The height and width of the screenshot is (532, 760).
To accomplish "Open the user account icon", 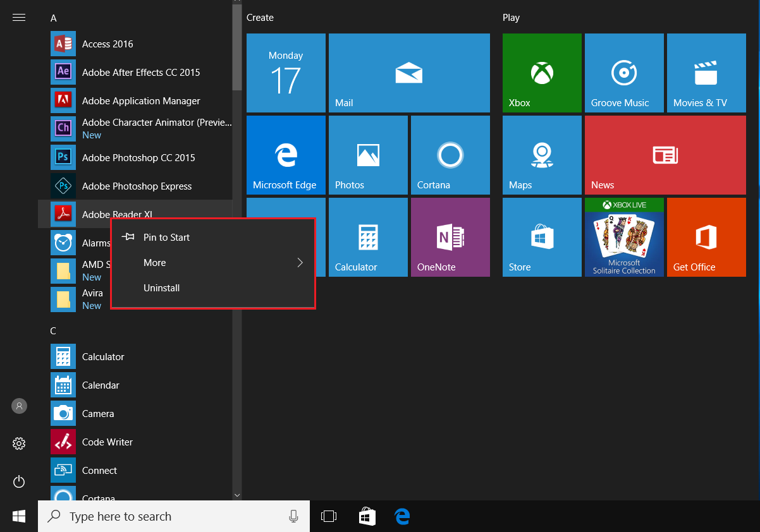I will 19,406.
